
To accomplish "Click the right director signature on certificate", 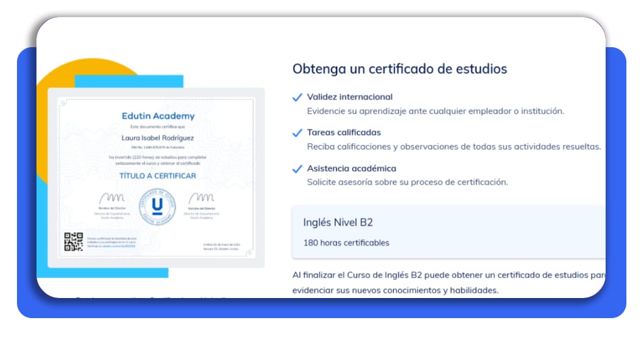I will [201, 198].
